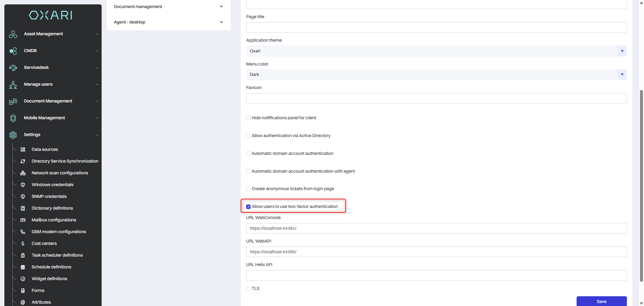Screen dimensions: 644x306
Task: Click the Save button
Action: coord(601,301)
